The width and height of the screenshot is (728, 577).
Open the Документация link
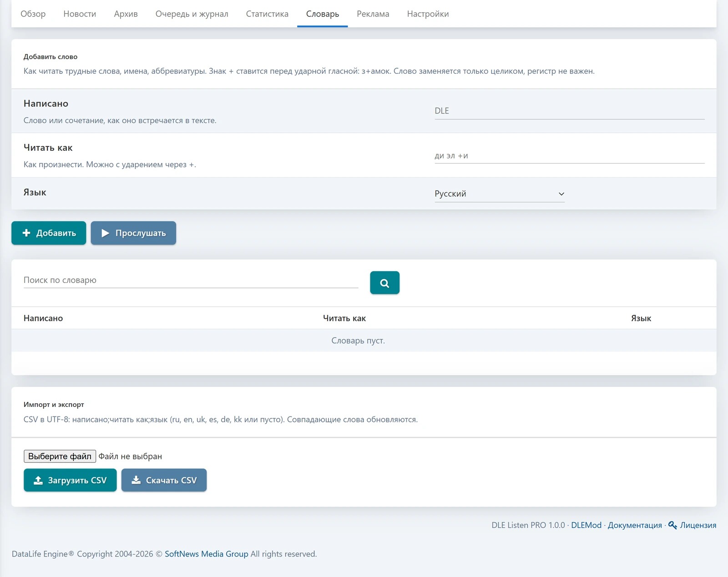coord(635,525)
